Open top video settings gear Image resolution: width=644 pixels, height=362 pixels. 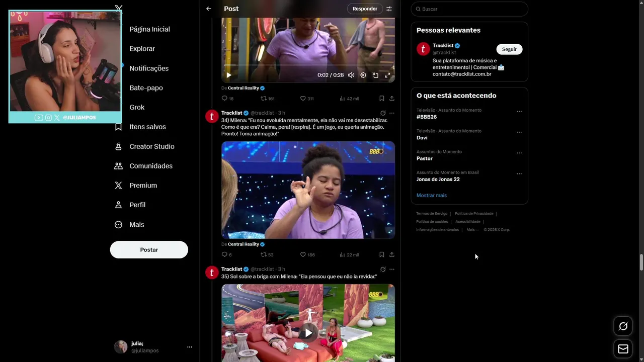pyautogui.click(x=363, y=75)
